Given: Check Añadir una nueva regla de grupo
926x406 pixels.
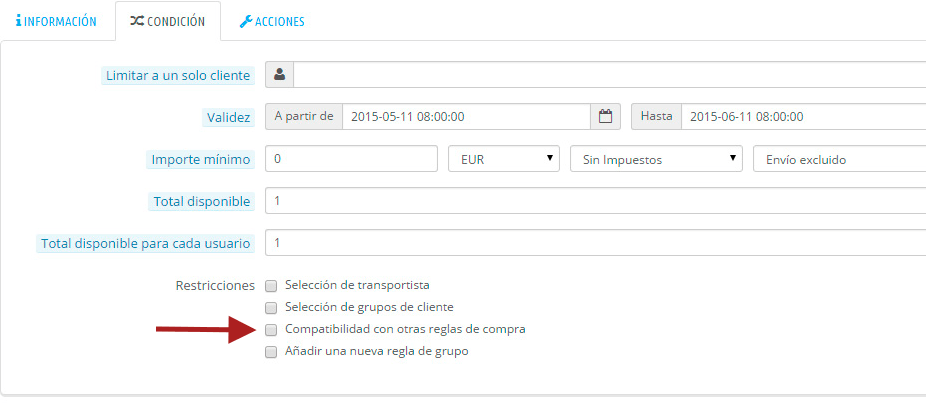Looking at the screenshot, I should tap(271, 352).
